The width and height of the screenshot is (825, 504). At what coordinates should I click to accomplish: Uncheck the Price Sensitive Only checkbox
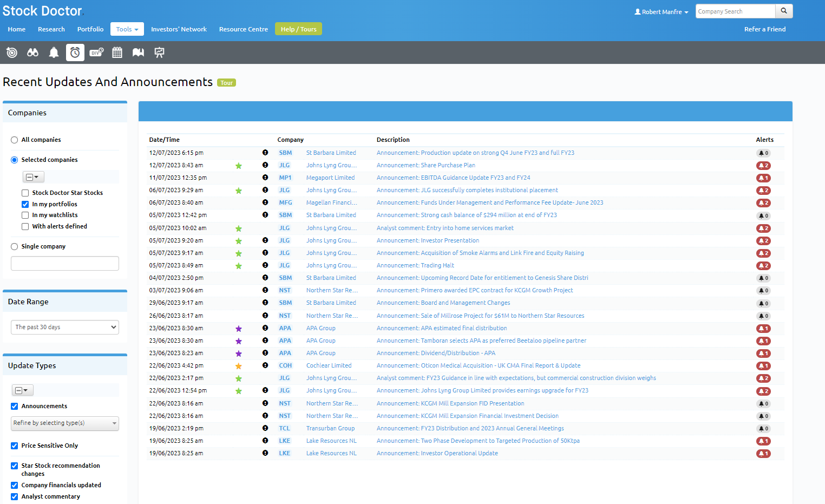coord(15,446)
